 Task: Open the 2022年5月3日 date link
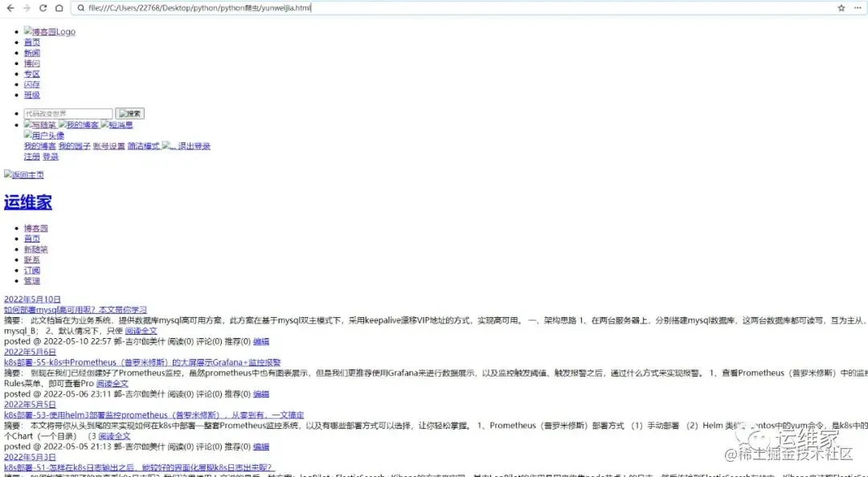click(30, 457)
